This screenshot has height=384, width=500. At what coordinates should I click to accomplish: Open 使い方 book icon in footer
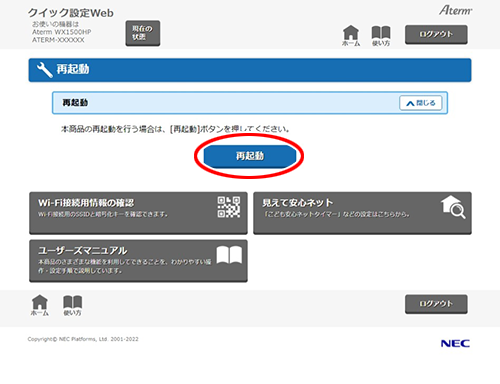point(72,305)
